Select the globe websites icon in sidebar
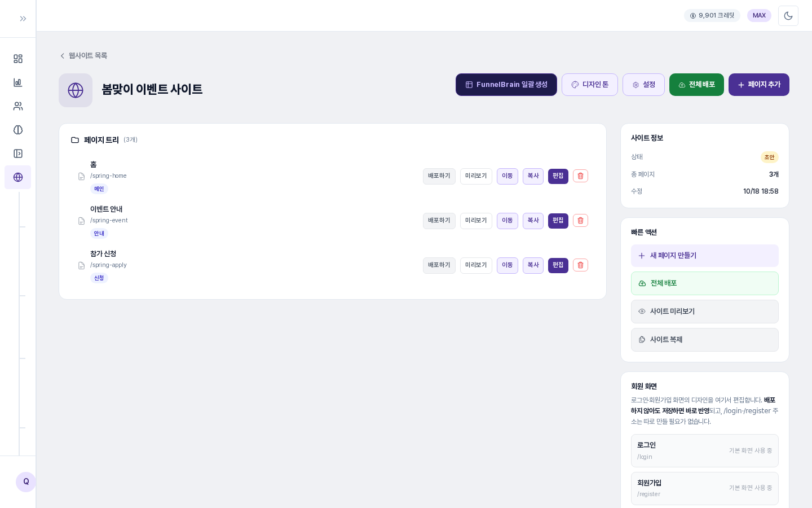Viewport: 812px width, 508px height. tap(18, 177)
